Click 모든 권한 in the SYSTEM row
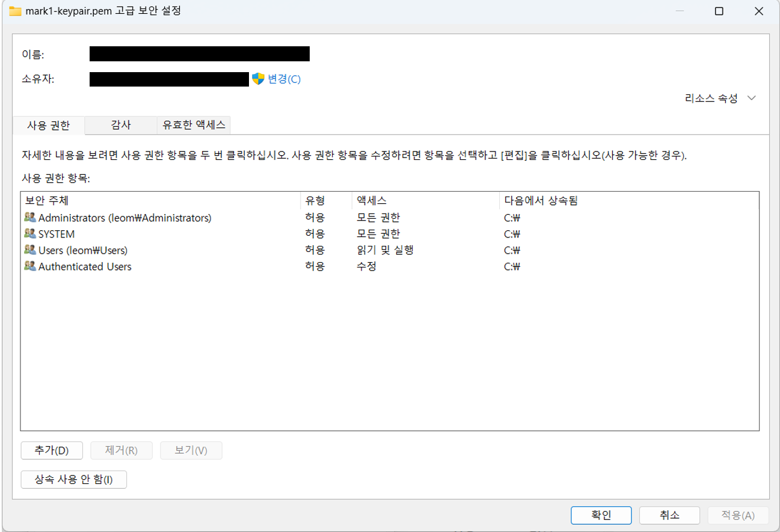Viewport: 780px width, 532px height. [x=378, y=234]
